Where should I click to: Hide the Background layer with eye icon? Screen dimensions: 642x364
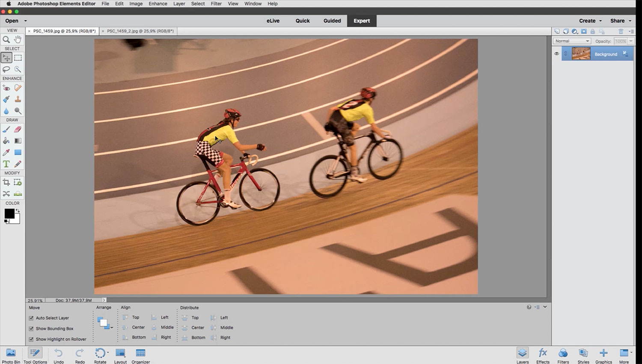click(x=556, y=54)
